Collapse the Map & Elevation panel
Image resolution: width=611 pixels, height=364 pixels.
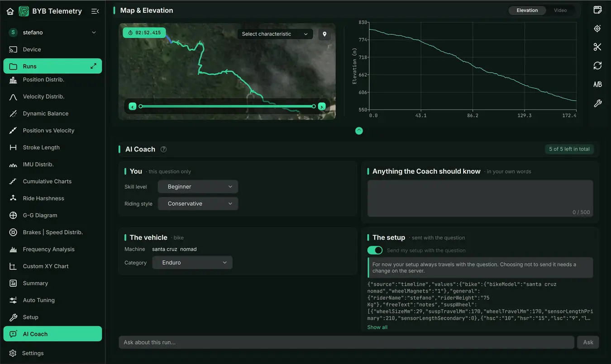[x=359, y=131]
